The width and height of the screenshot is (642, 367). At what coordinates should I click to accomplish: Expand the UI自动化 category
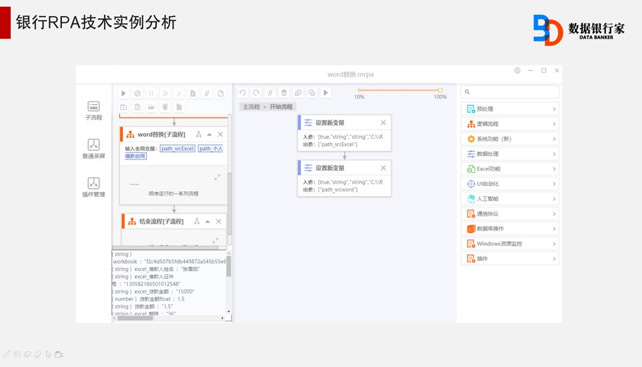tap(510, 184)
